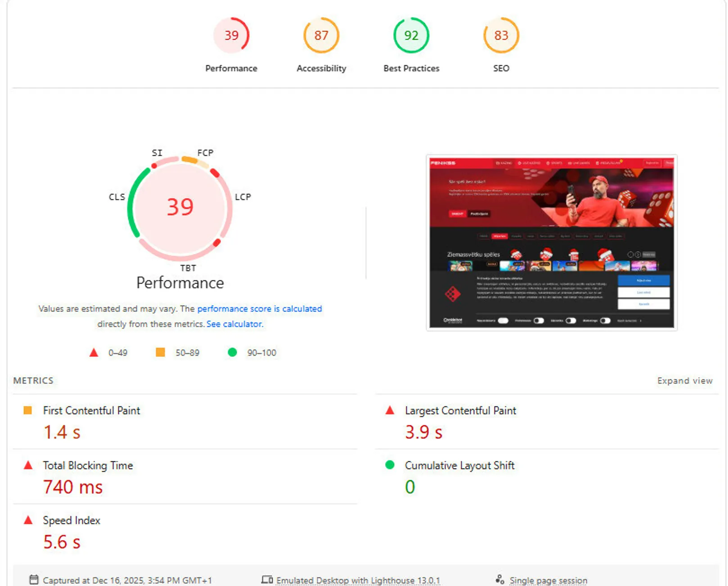Click the Single page session link
Image resolution: width=728 pixels, height=586 pixels.
tap(548, 580)
